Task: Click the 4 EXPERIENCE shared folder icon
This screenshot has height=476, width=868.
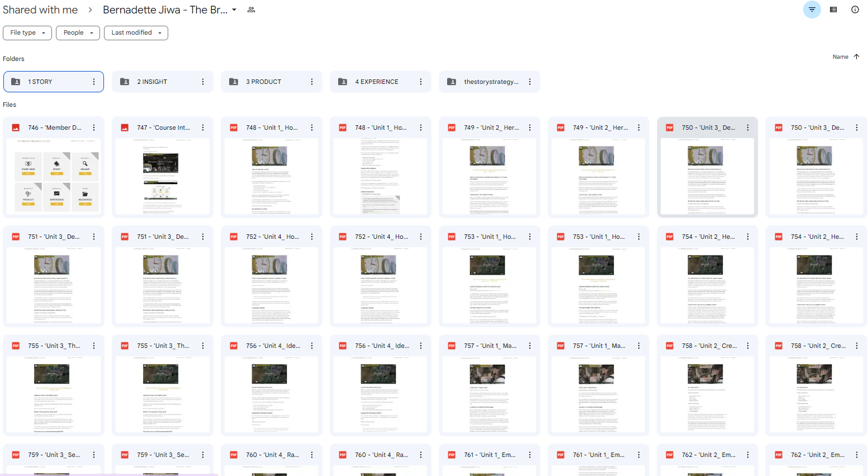Action: [x=343, y=82]
